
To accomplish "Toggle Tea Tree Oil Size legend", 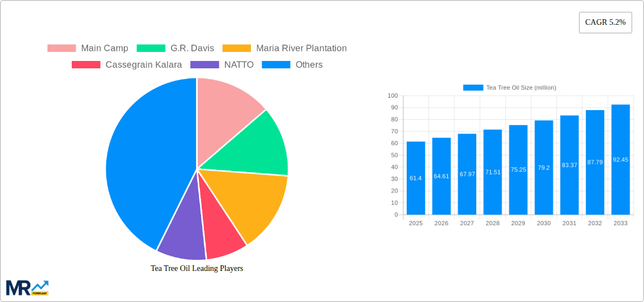I will pyautogui.click(x=510, y=87).
